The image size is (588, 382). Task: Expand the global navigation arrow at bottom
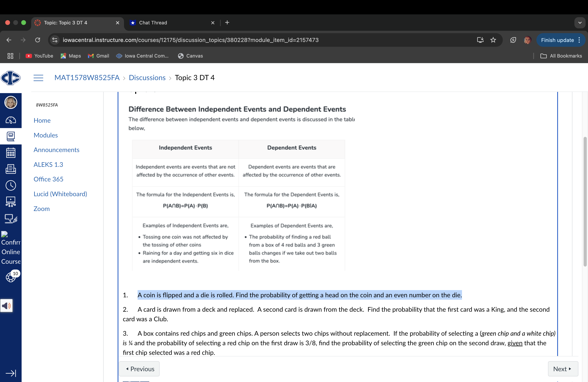pyautogui.click(x=11, y=373)
